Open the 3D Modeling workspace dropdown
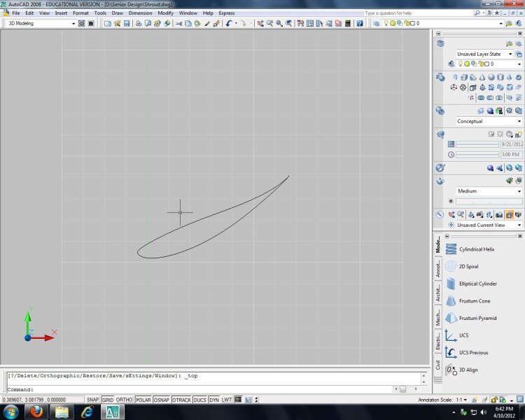 point(73,23)
